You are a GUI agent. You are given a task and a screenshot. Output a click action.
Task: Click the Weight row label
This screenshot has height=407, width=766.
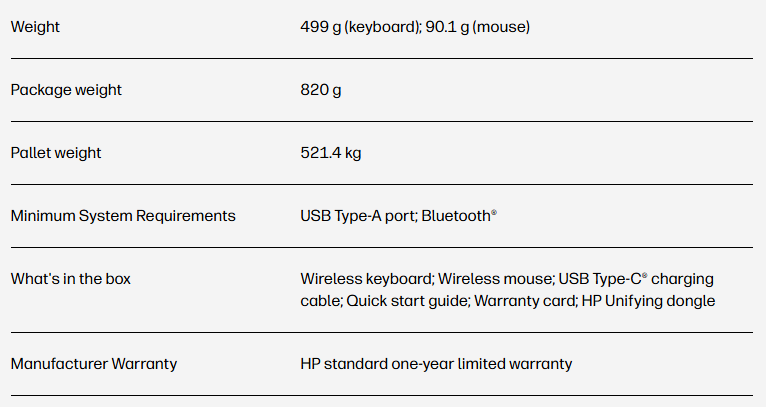(35, 27)
